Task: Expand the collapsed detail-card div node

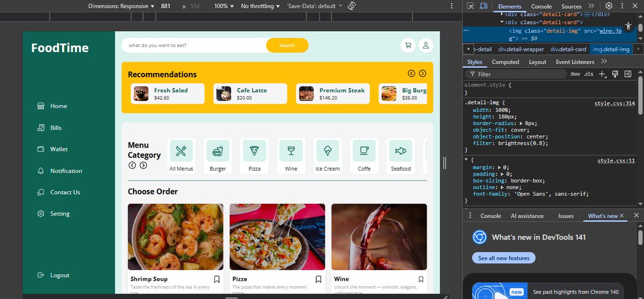Action: (x=503, y=14)
